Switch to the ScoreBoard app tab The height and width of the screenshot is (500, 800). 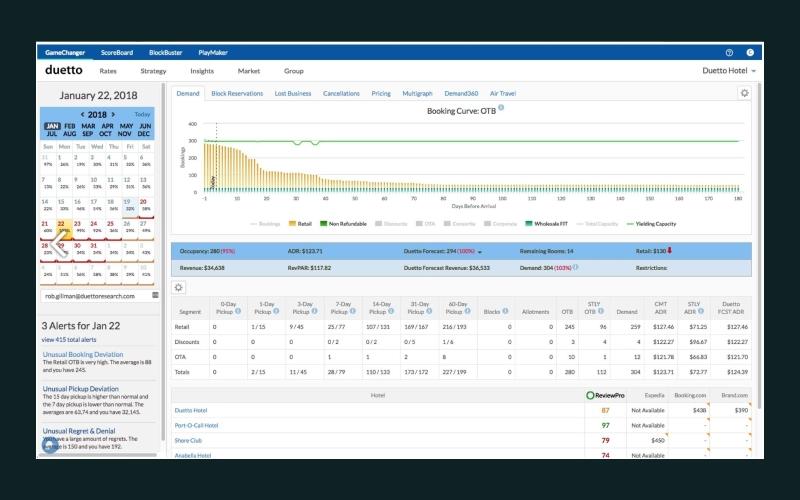pyautogui.click(x=117, y=53)
